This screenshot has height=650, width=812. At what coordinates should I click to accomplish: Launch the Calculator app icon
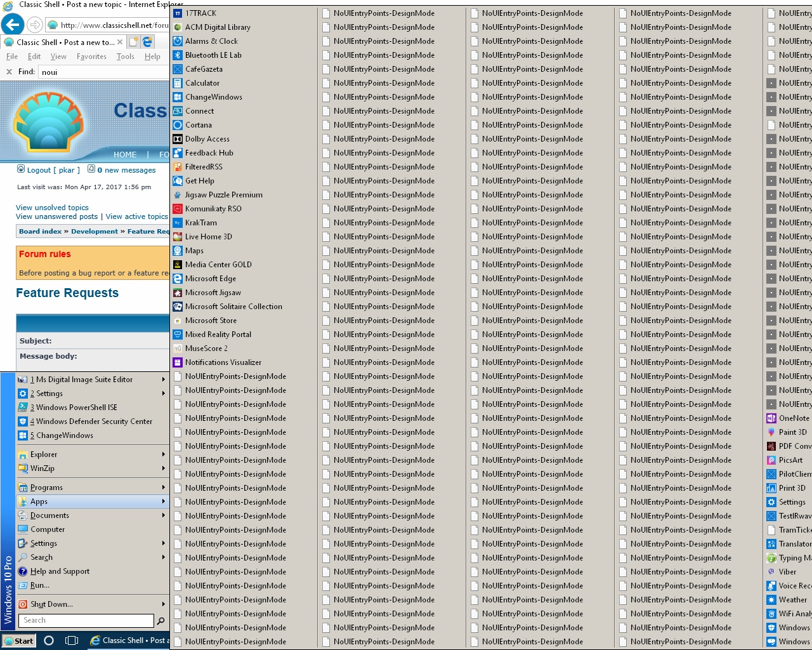178,83
